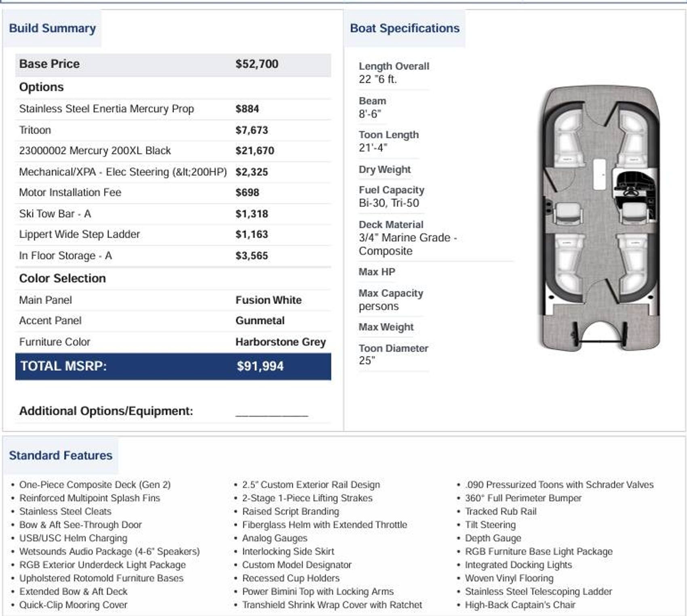Select Fusion White main panel color
687x616 pixels.
268,300
